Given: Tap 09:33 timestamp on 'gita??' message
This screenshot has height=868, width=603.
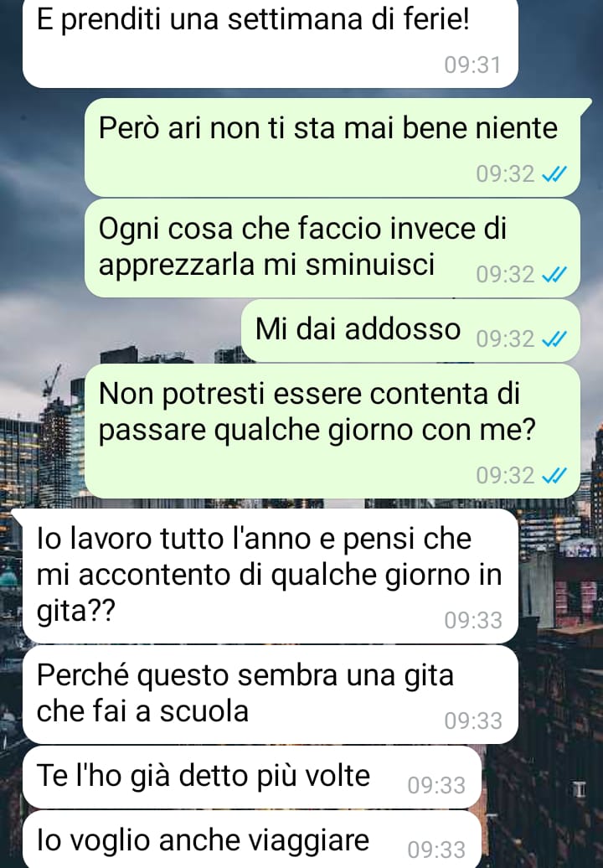Looking at the screenshot, I should (x=473, y=621).
